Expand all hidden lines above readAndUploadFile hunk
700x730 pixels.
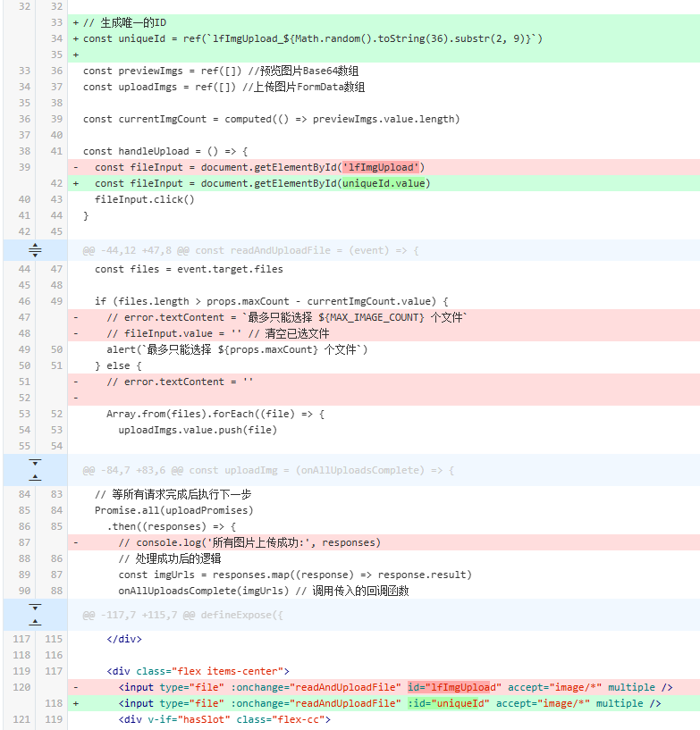(x=34, y=250)
